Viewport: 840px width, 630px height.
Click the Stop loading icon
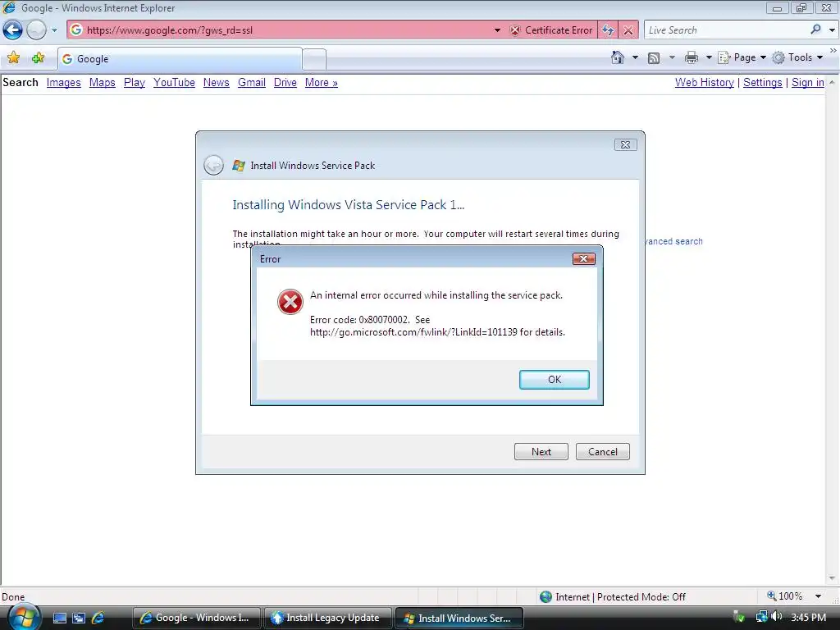pos(628,30)
